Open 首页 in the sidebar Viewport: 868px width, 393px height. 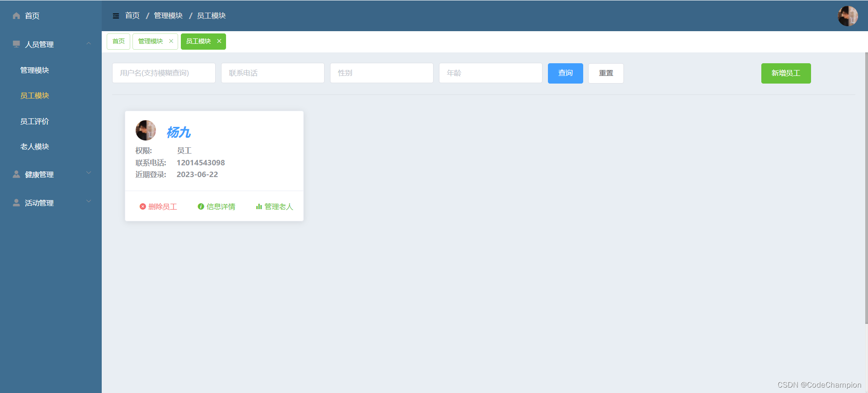point(32,16)
